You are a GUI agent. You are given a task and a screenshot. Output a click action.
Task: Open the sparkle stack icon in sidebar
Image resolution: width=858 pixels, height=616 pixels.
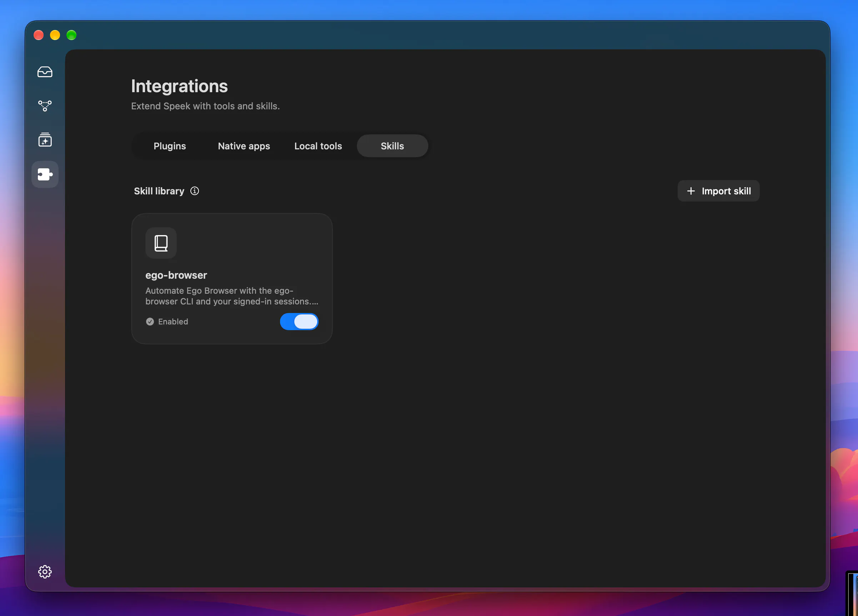(45, 140)
